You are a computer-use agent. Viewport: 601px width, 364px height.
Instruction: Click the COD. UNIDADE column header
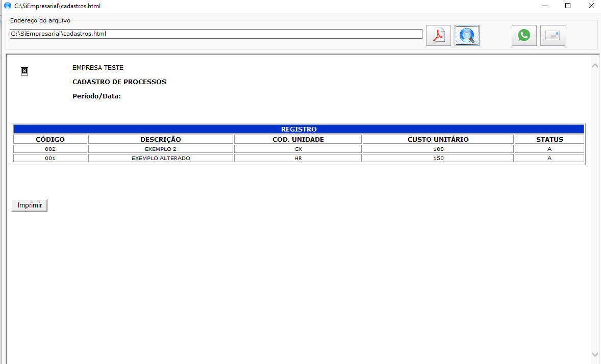[298, 140]
